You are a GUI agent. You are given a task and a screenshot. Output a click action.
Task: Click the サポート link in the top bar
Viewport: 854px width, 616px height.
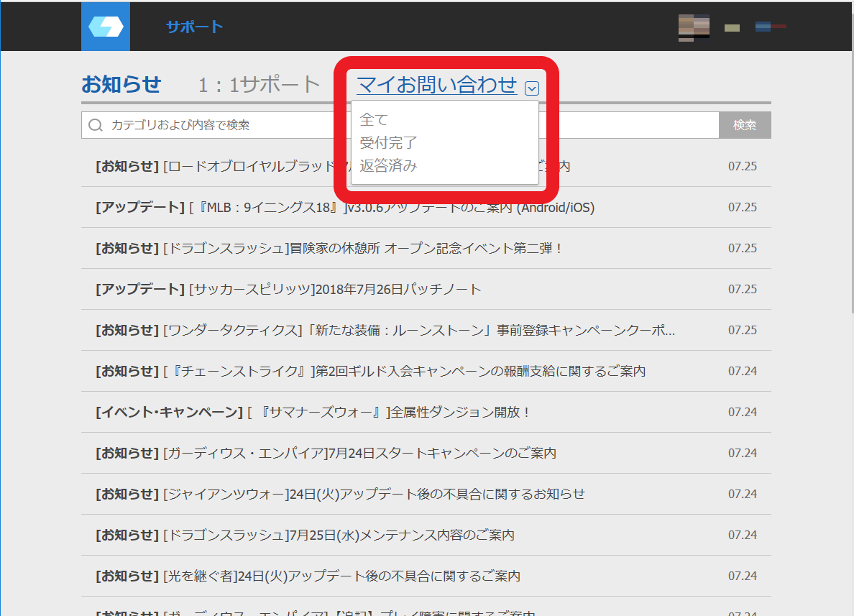pyautogui.click(x=193, y=26)
